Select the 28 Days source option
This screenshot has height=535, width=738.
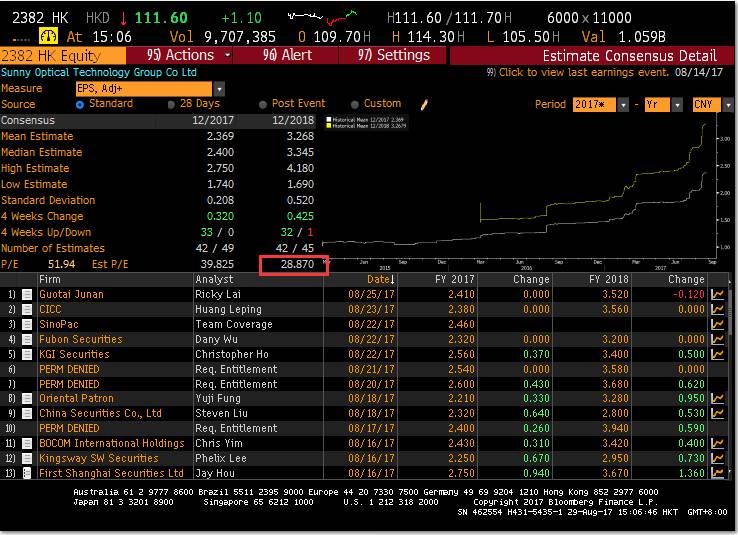(x=171, y=104)
